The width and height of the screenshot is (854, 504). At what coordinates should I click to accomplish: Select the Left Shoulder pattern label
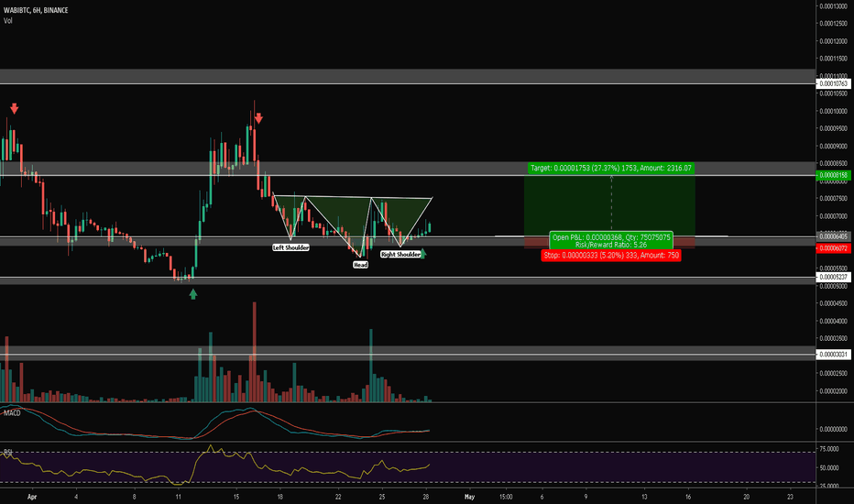pyautogui.click(x=290, y=247)
